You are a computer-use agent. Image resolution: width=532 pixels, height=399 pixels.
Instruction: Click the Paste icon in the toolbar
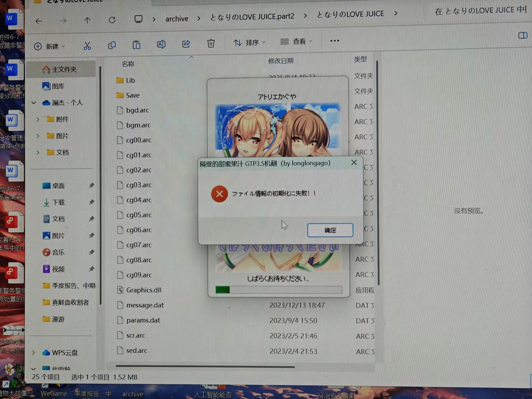[136, 45]
